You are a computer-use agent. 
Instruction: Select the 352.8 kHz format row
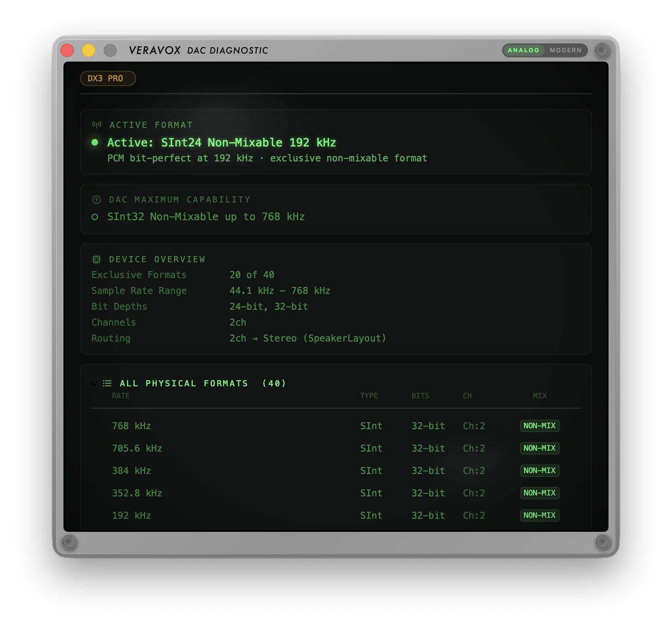tap(336, 493)
